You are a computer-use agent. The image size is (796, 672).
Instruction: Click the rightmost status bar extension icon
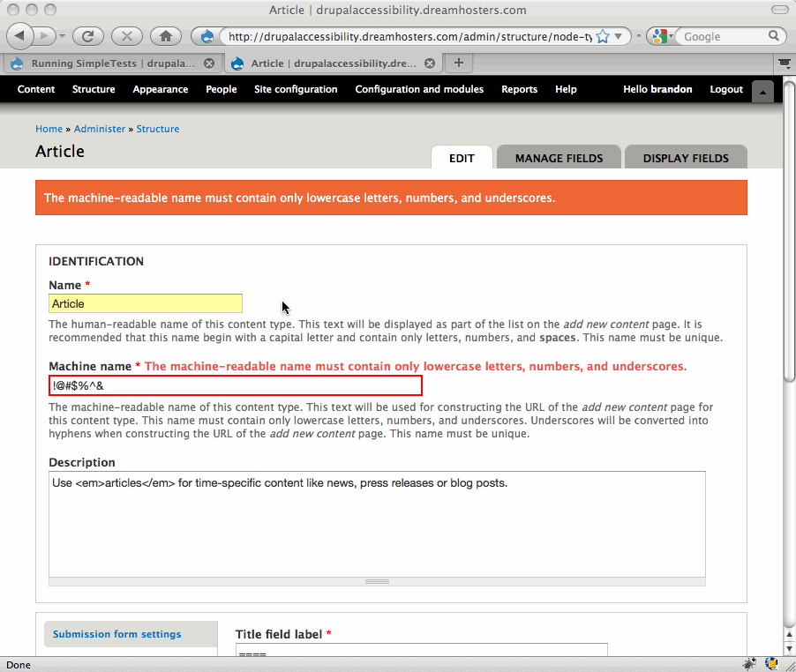tap(771, 663)
